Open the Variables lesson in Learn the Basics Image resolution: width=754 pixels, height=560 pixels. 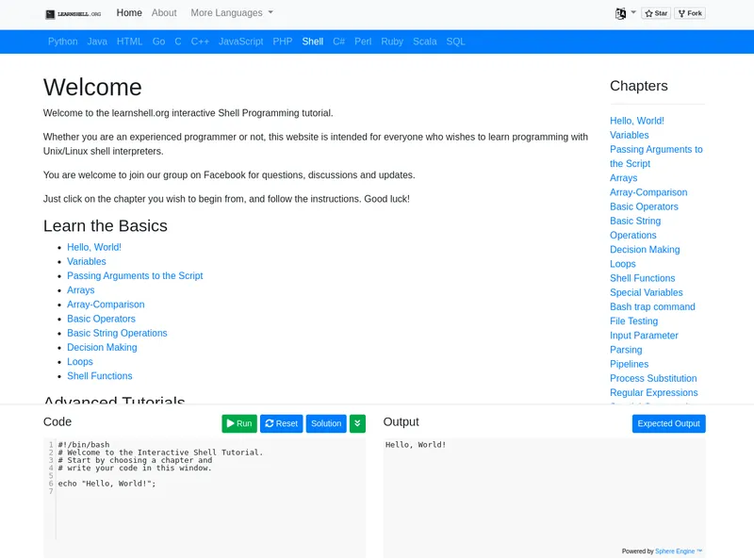(x=87, y=261)
